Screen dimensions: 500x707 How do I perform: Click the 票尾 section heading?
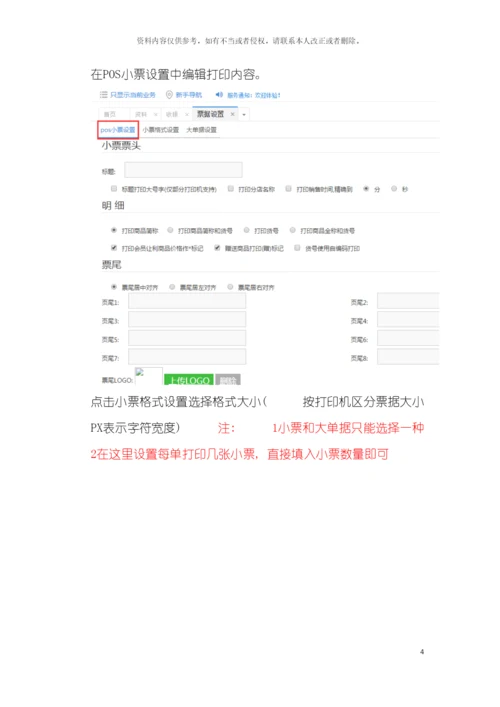(x=111, y=265)
